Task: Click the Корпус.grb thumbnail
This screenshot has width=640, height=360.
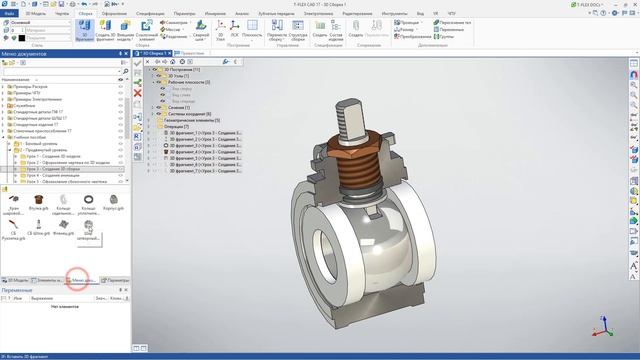Action: point(113,202)
